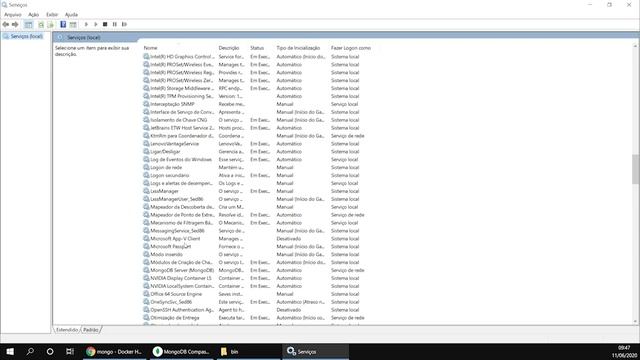Image resolution: width=640 pixels, height=360 pixels.
Task: Select the OpenSSH Authentication Agent service
Action: click(182, 310)
